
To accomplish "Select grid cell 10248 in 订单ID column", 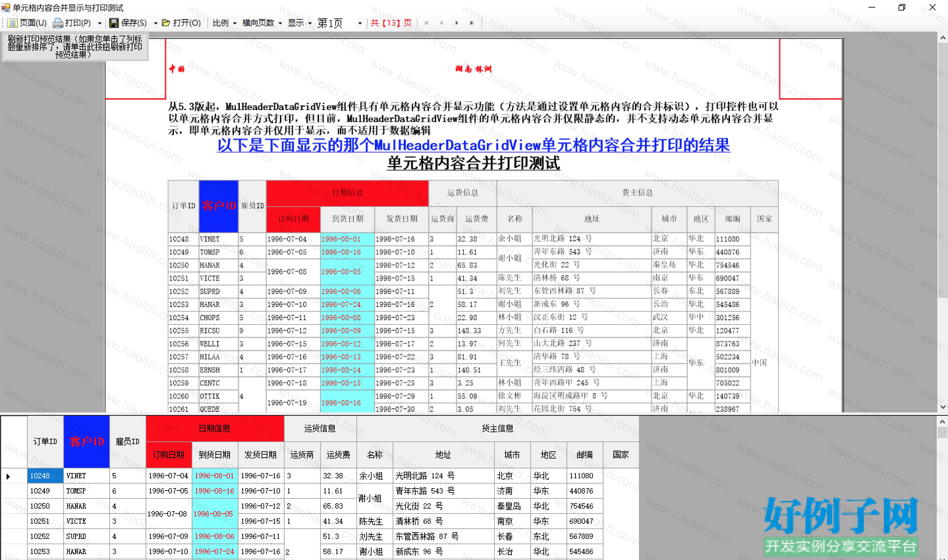I will coord(45,476).
